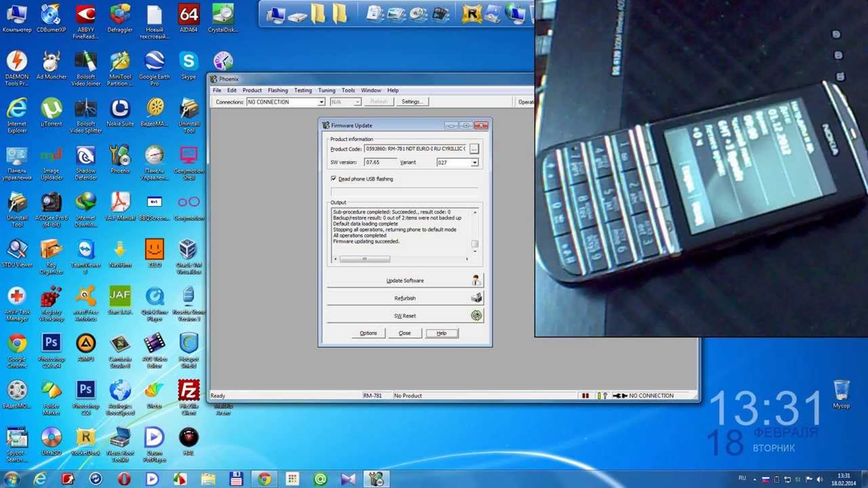Click the RM-781 status bar entry
868x488 pixels.
373,396
